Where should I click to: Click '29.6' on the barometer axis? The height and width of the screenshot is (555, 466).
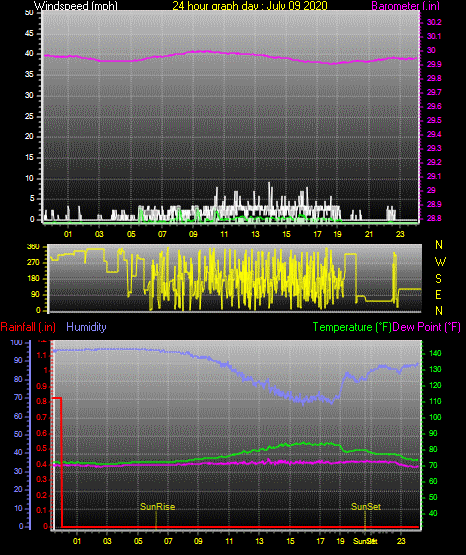(x=434, y=106)
